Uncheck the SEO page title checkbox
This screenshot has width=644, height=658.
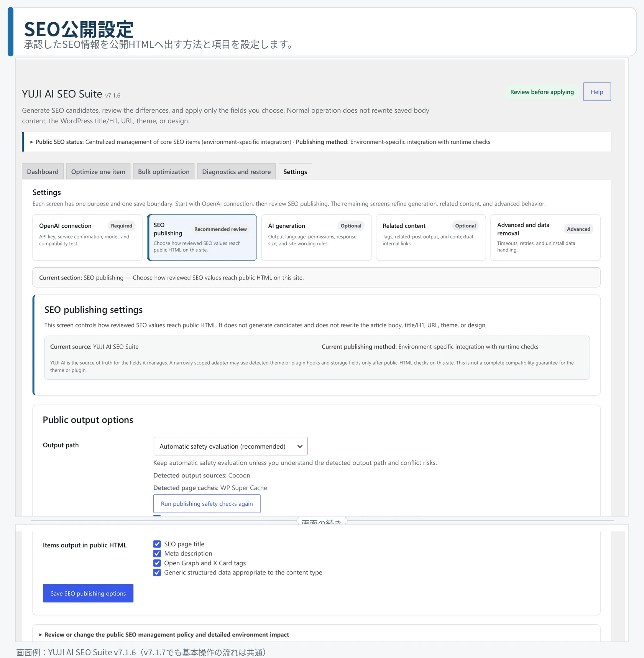tap(157, 544)
